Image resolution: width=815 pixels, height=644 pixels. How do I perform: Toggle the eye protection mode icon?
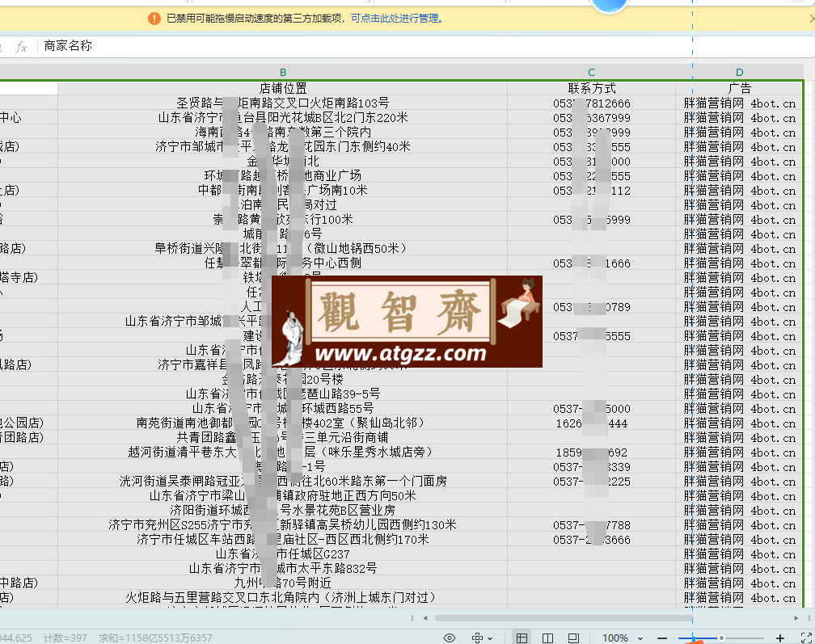[x=450, y=638]
